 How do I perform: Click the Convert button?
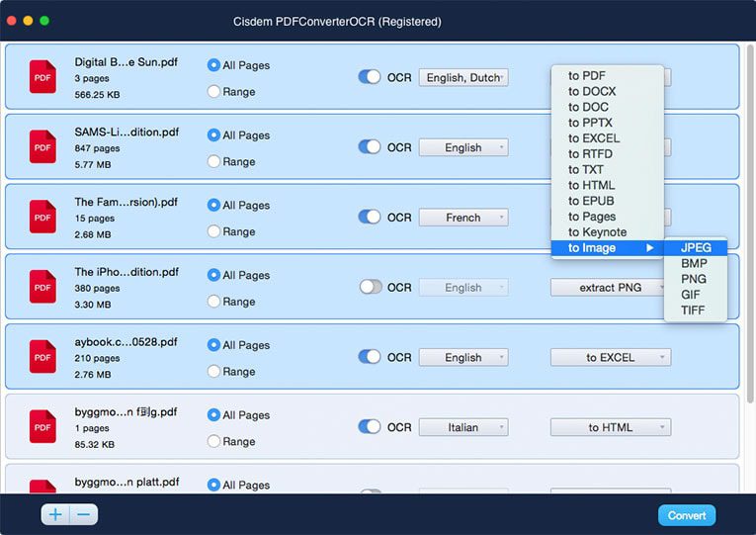click(x=687, y=515)
